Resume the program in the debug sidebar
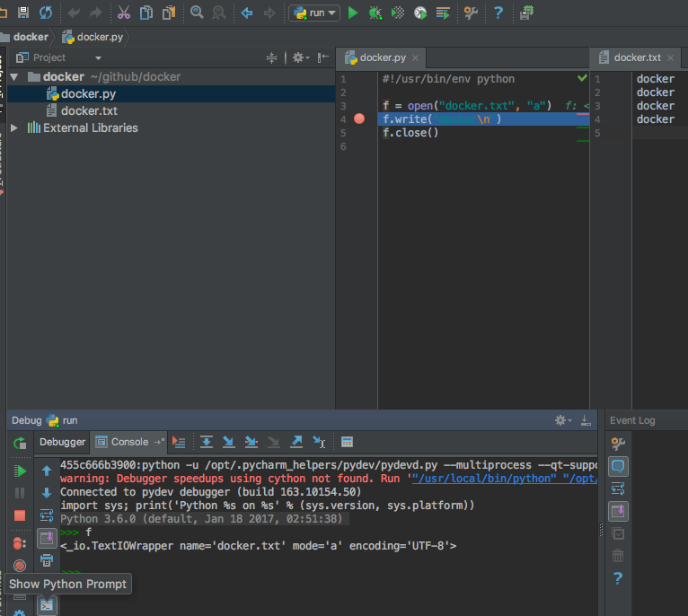Screen dimensions: 688x616 pyautogui.click(x=20, y=471)
